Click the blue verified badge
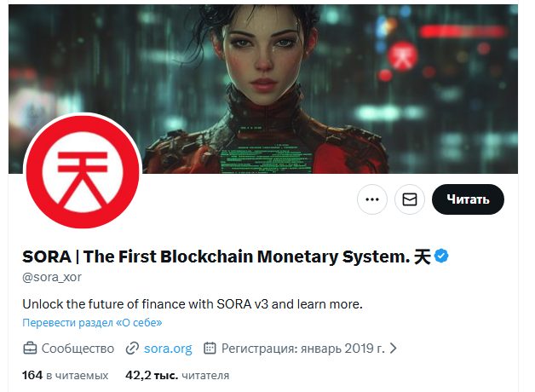 coord(442,256)
